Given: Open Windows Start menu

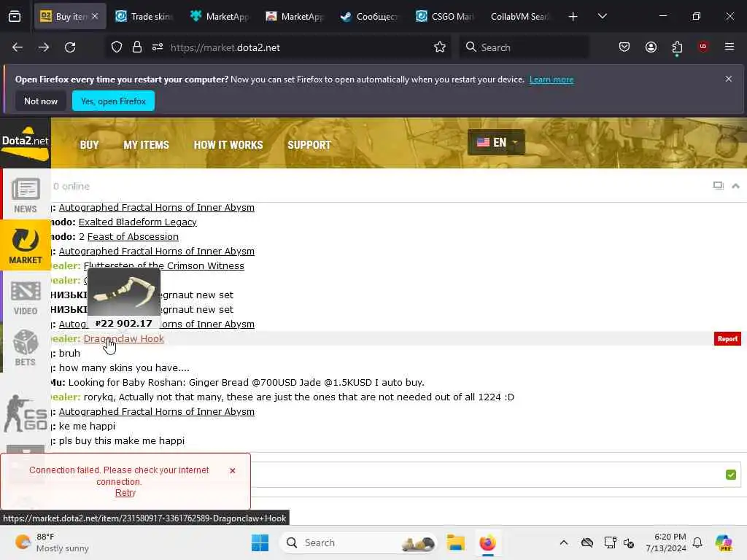Looking at the screenshot, I should (x=260, y=542).
